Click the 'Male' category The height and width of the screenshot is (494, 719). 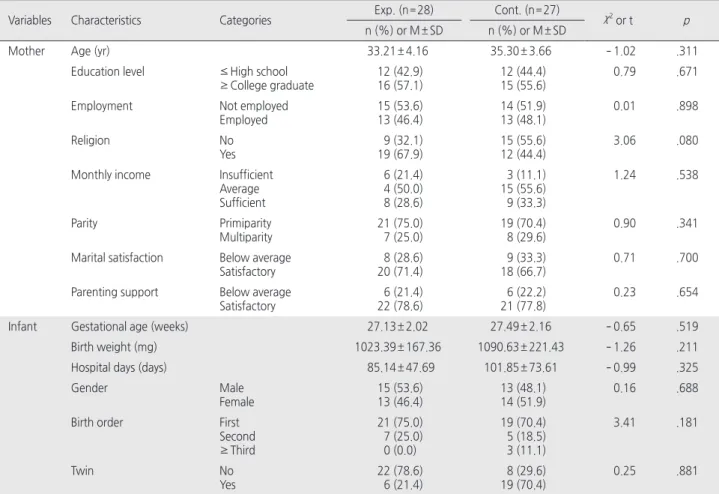(232, 388)
